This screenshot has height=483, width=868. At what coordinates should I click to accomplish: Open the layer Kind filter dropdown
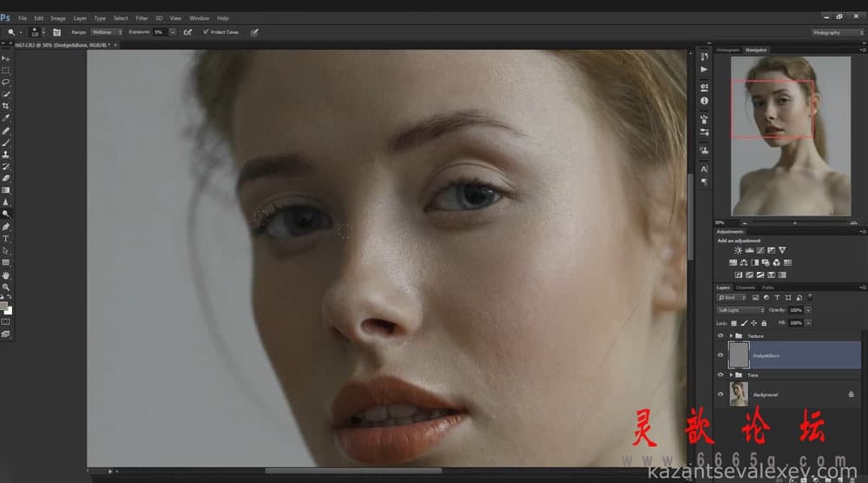coord(731,297)
